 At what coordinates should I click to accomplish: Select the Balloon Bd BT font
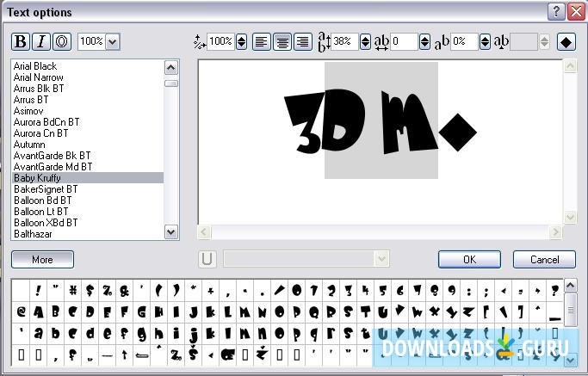[87, 200]
